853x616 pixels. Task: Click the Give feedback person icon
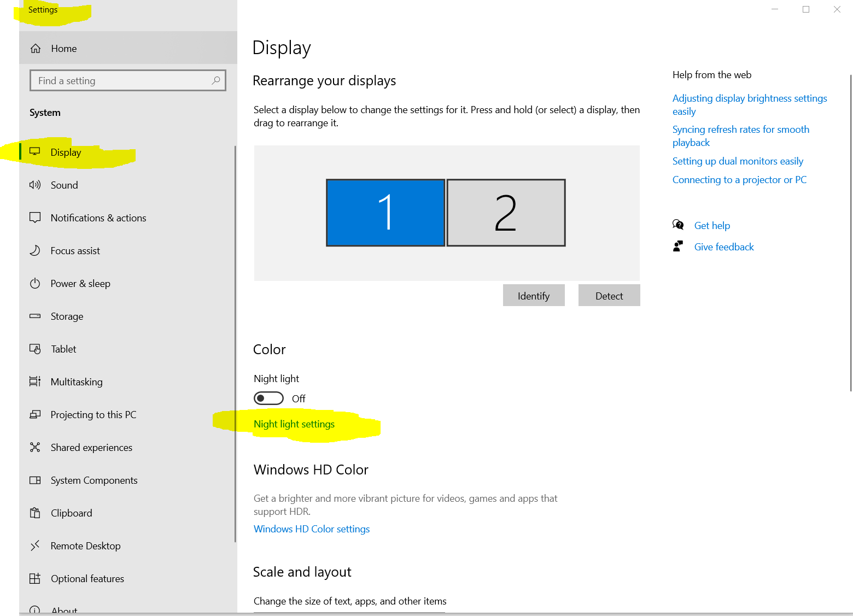678,246
